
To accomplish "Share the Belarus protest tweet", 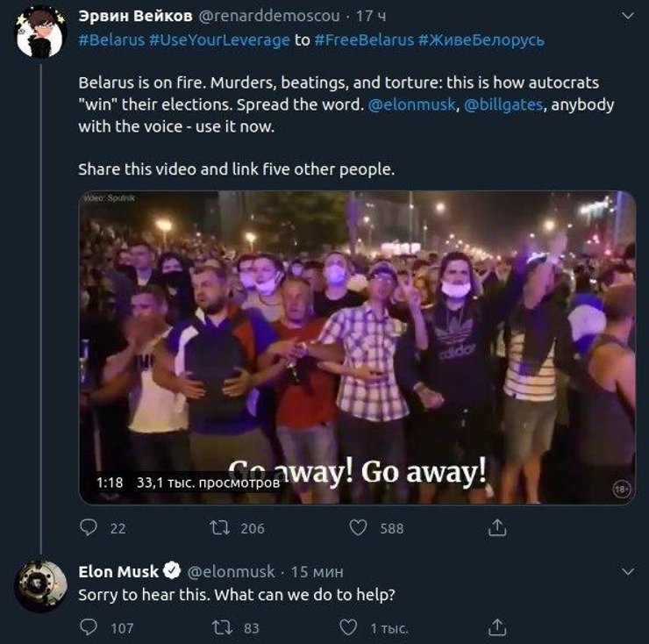I will coord(497,527).
